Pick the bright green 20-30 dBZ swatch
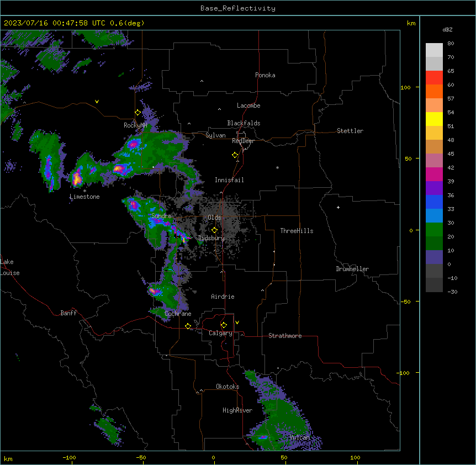The width and height of the screenshot is (476, 465). tap(434, 230)
